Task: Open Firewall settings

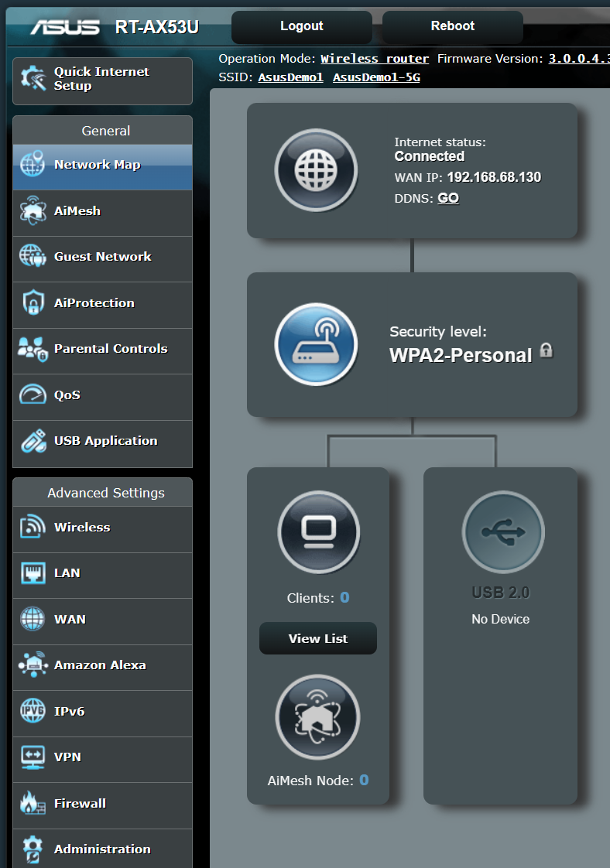Action: pos(102,805)
